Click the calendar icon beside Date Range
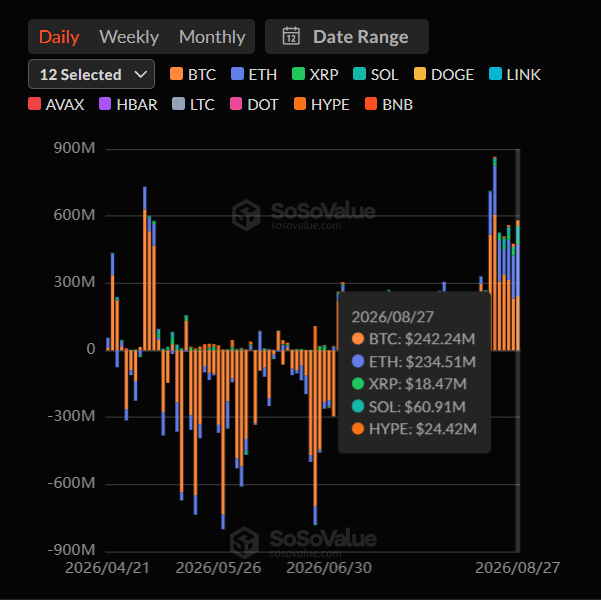The image size is (601, 600). (x=291, y=36)
